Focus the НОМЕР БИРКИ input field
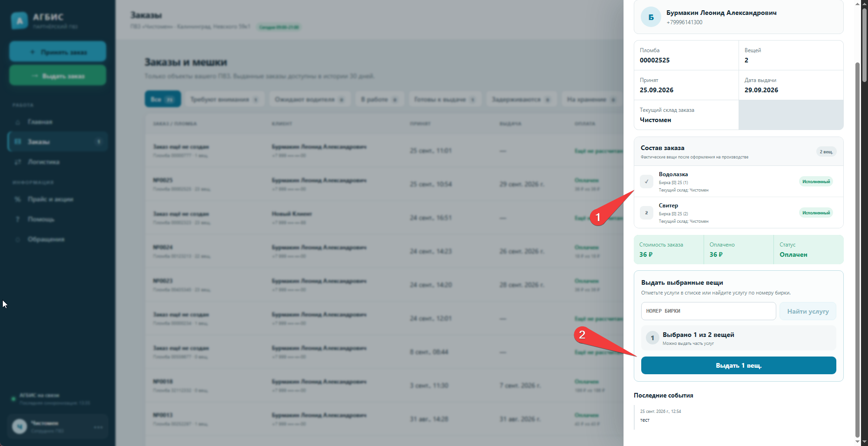Image resolution: width=868 pixels, height=446 pixels. tap(708, 311)
